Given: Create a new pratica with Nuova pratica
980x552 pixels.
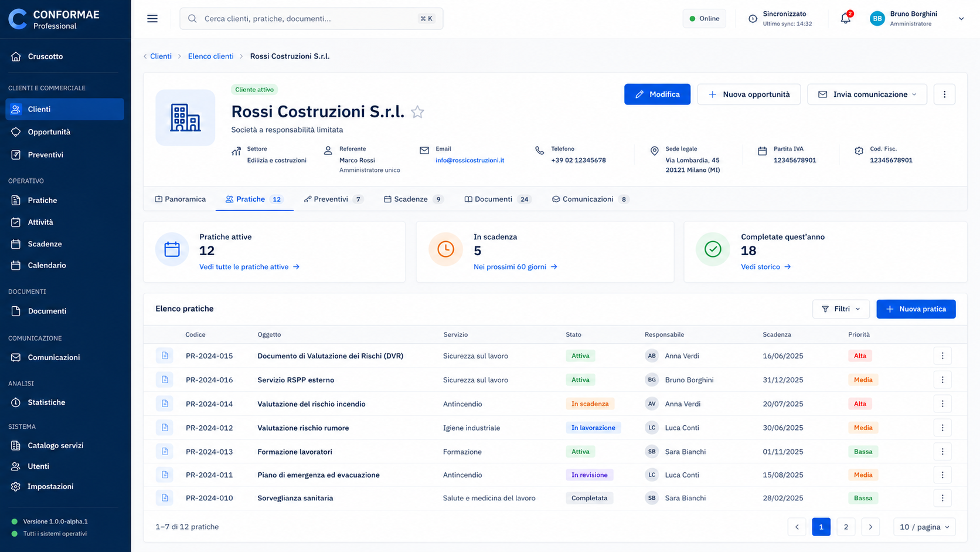Looking at the screenshot, I should [x=916, y=309].
